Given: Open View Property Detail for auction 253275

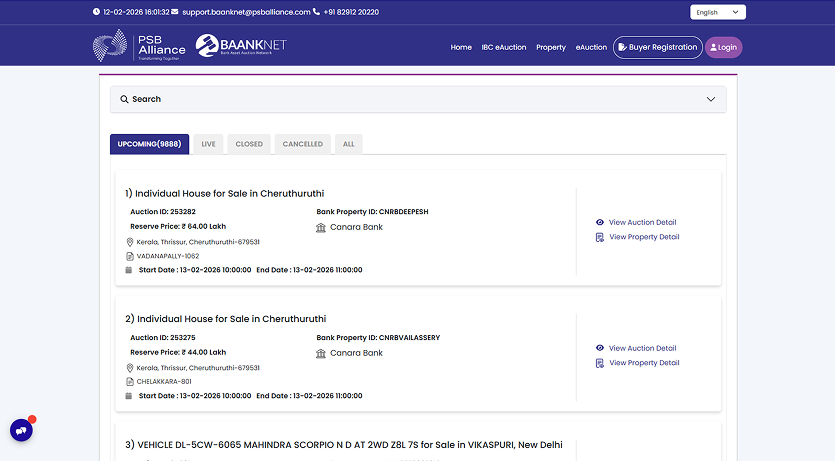Looking at the screenshot, I should coord(643,363).
